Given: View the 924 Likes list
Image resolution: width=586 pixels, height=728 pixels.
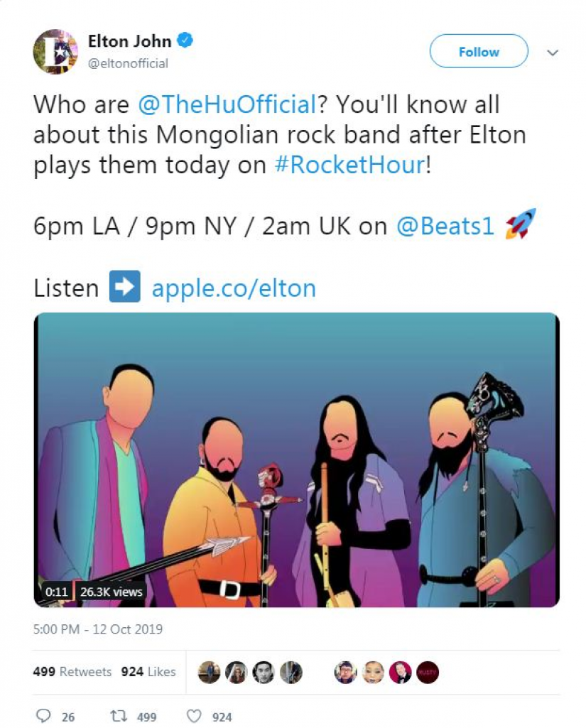Looking at the screenshot, I should point(148,671).
